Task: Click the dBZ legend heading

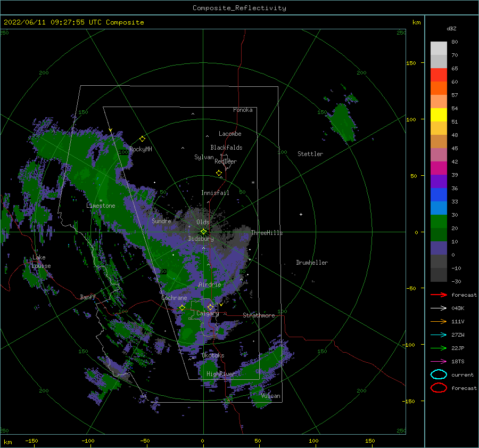Action: 451,29
